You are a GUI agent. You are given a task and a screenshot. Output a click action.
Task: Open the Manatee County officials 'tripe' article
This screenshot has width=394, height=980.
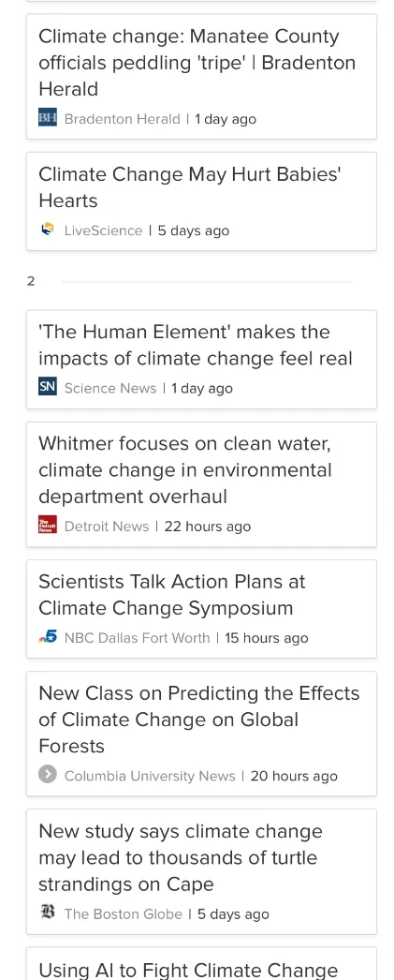pos(201,76)
